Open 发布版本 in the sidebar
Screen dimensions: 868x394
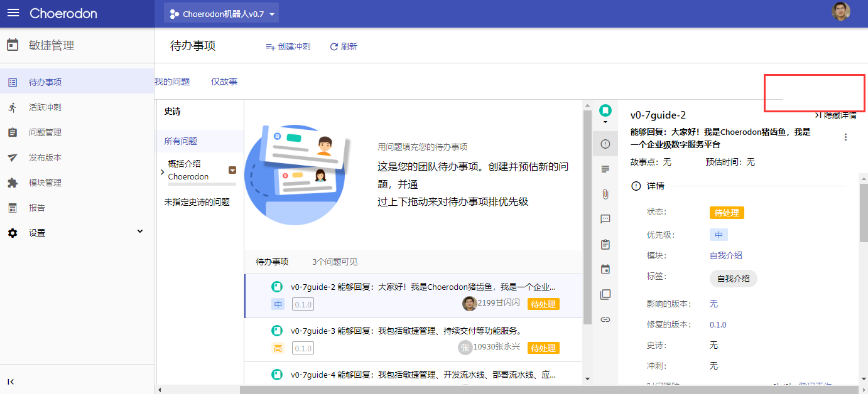click(77, 157)
